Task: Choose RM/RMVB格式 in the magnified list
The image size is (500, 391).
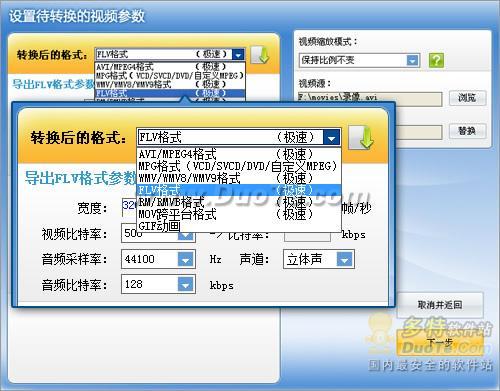Action: [239, 202]
